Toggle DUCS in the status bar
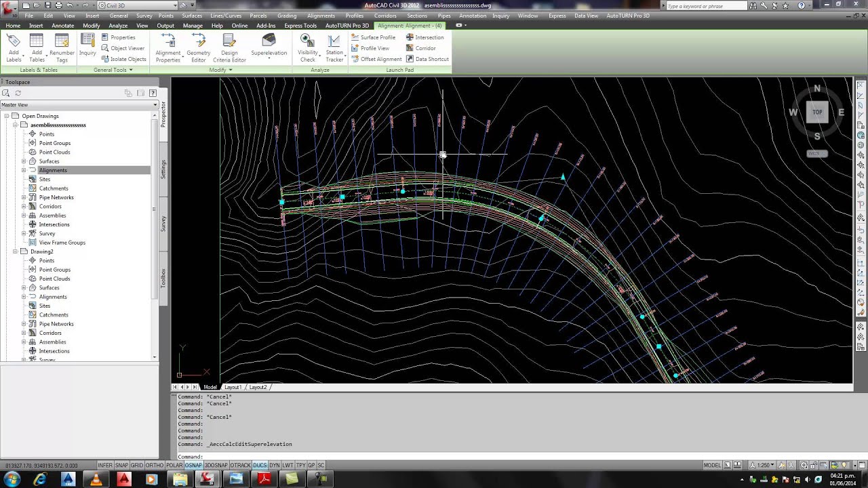 click(x=260, y=466)
